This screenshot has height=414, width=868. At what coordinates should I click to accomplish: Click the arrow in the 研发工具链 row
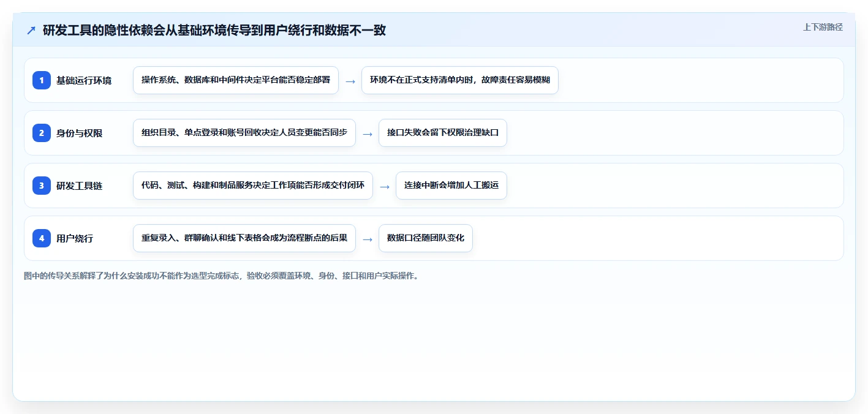pos(385,186)
